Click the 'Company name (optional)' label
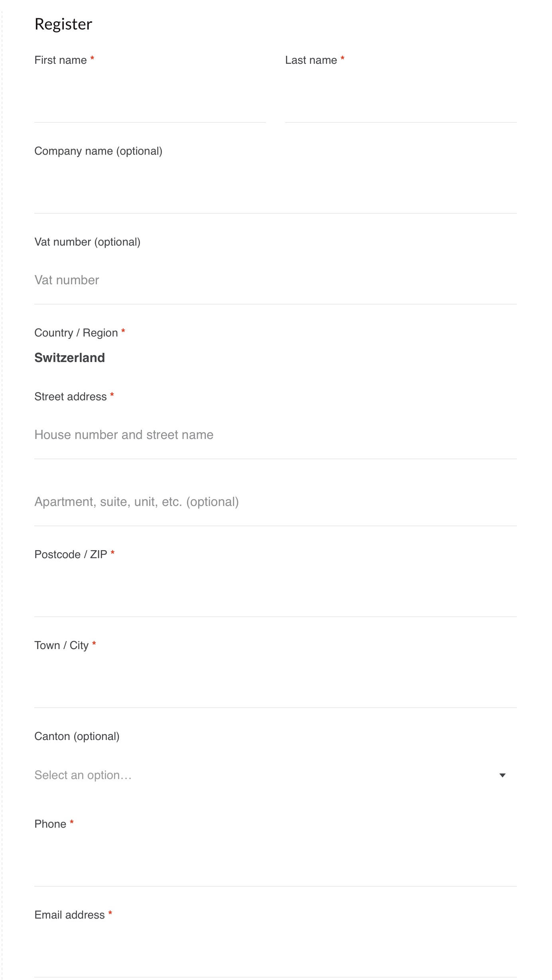Viewport: 552px width, 980px height. tap(98, 151)
